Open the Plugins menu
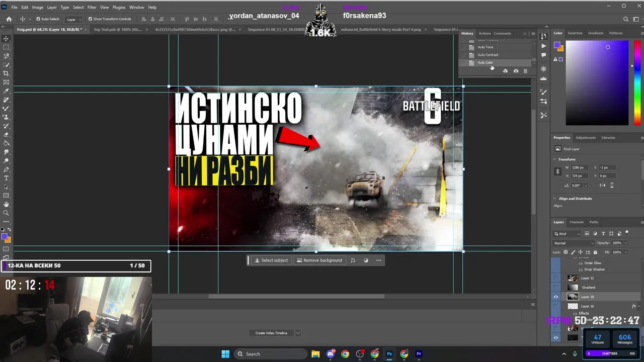The width and height of the screenshot is (644, 362). point(119,8)
